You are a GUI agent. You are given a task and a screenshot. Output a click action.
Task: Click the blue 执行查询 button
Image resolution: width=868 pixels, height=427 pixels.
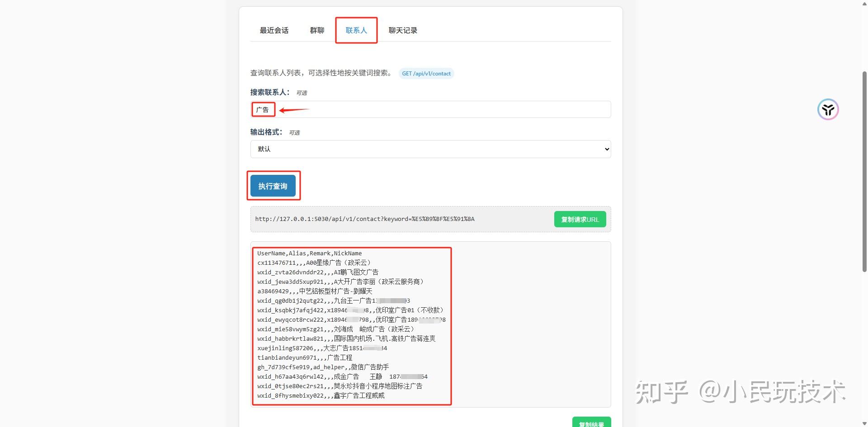click(x=273, y=185)
